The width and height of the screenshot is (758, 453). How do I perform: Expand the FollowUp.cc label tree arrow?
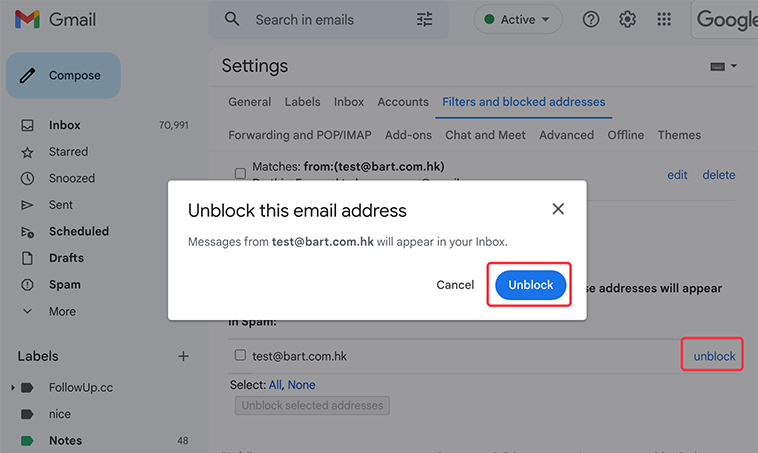point(13,387)
